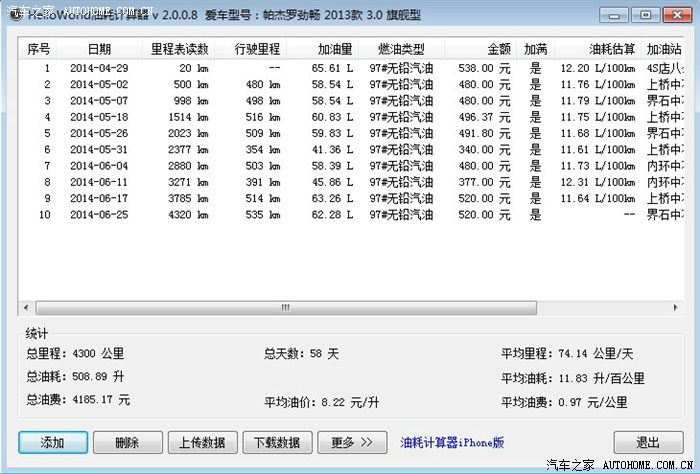Exit the app with the 退出 button
The image size is (700, 474).
(648, 442)
